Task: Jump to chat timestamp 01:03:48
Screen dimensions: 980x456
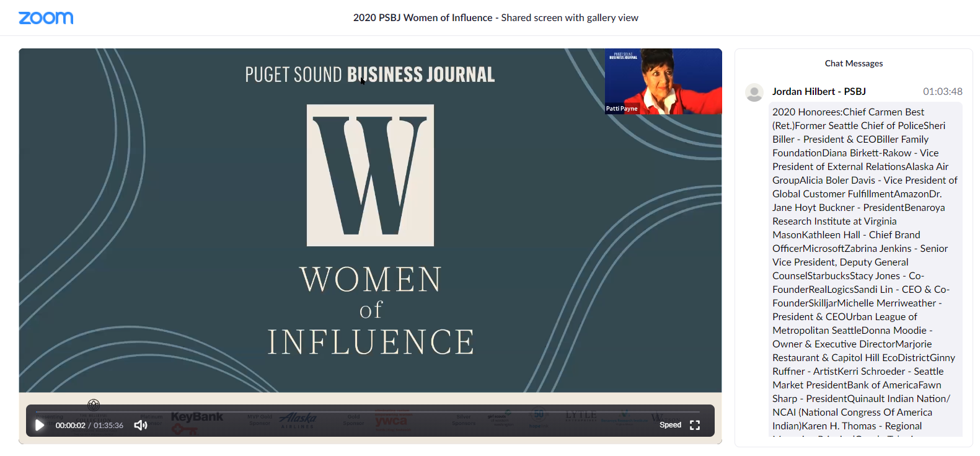Action: pos(943,92)
